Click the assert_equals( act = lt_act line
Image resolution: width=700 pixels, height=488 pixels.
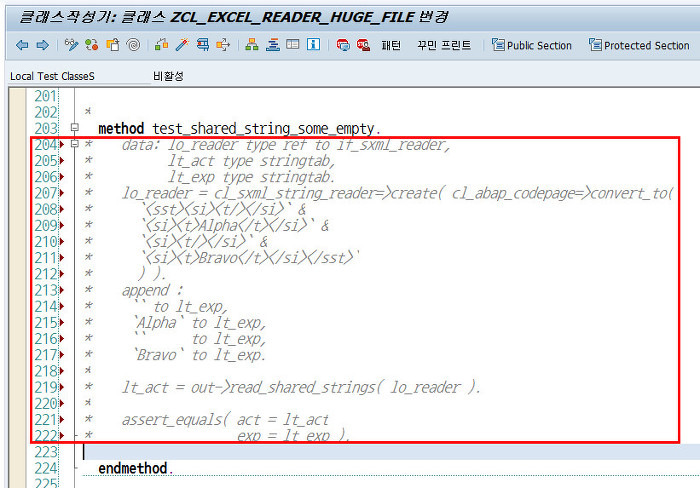click(225, 420)
